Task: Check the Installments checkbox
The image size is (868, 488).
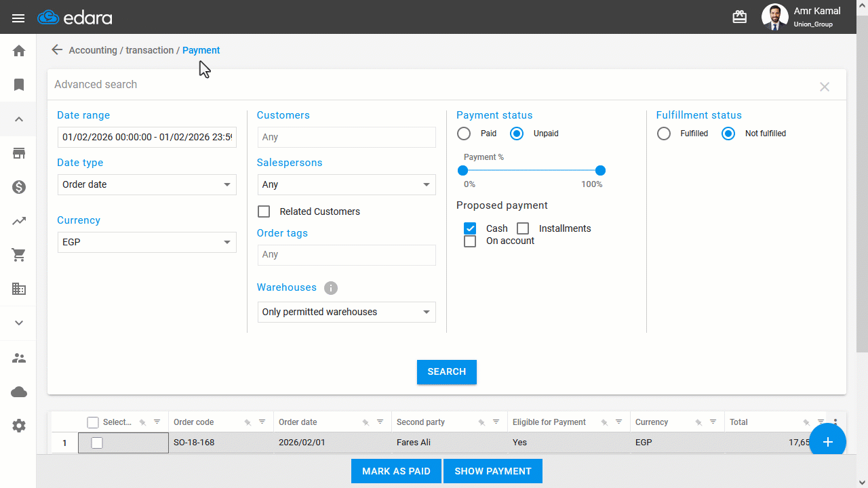Action: pyautogui.click(x=523, y=228)
